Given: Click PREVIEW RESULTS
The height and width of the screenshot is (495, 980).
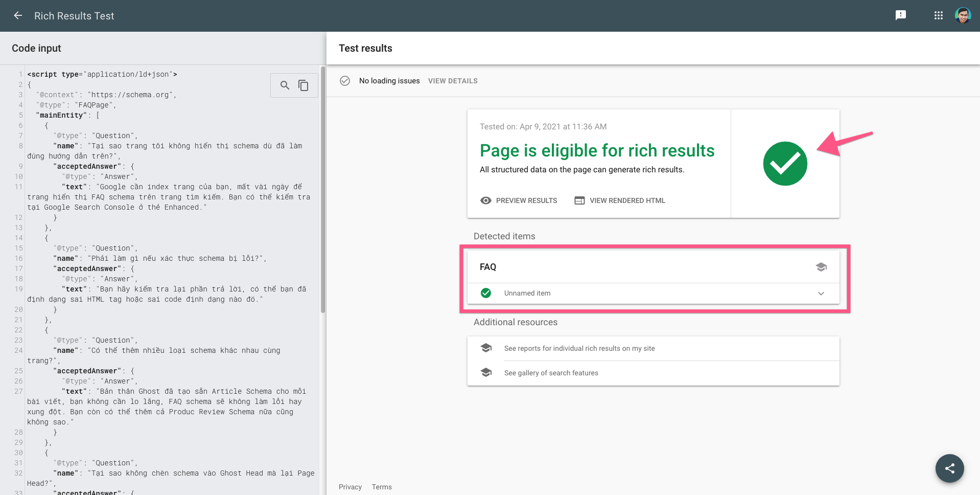Looking at the screenshot, I should [x=526, y=200].
